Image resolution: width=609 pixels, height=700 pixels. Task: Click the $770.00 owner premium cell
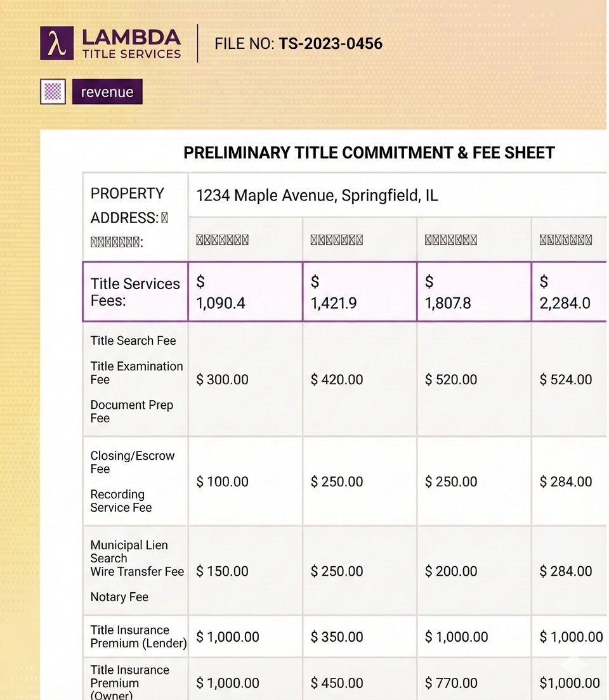(473, 683)
